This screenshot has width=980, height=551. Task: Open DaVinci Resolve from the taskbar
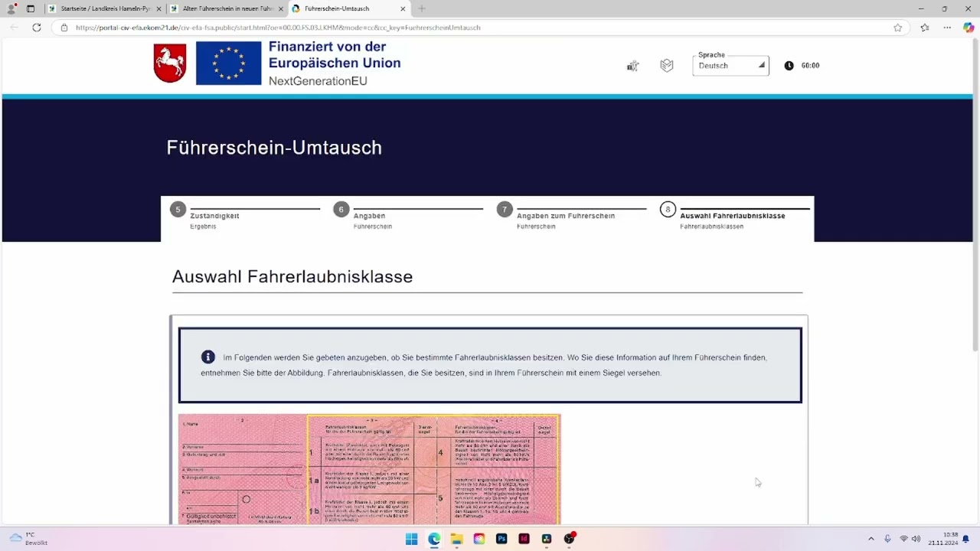coord(547,539)
